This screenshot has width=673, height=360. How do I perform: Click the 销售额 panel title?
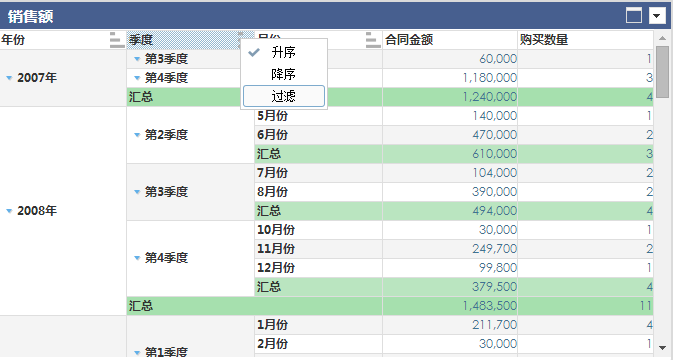point(30,16)
